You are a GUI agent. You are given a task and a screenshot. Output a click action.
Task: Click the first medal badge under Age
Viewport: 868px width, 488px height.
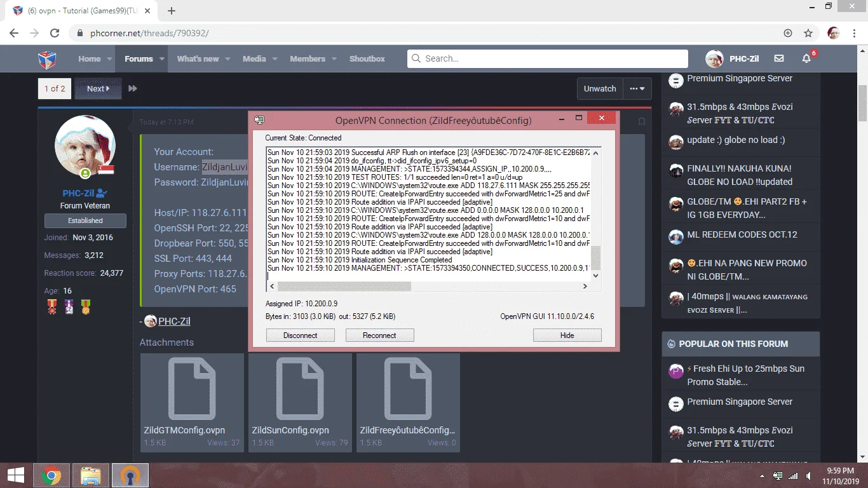coord(51,308)
